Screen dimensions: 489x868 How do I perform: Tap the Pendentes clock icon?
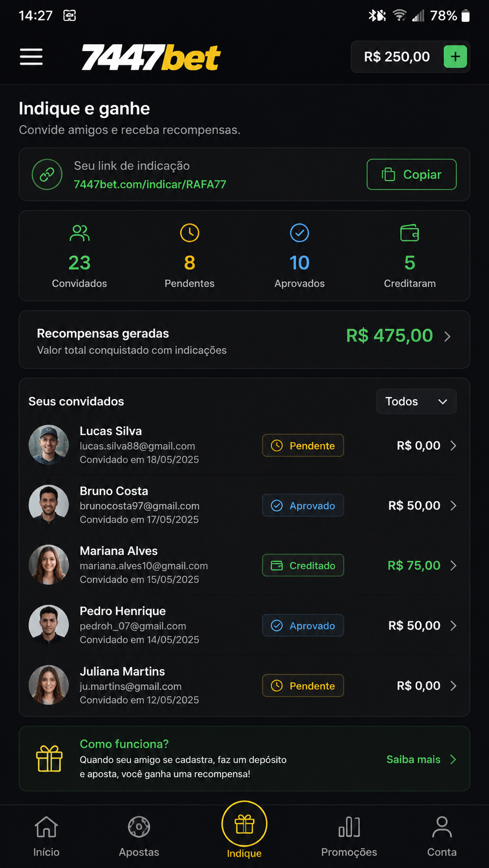pos(190,233)
